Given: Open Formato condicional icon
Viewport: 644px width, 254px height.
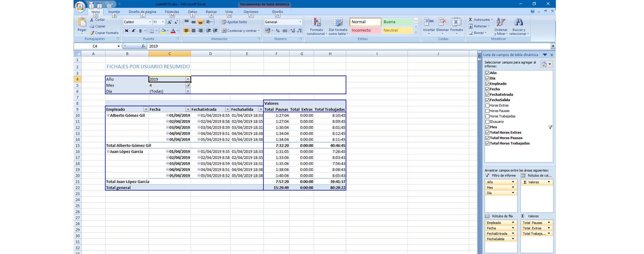Looking at the screenshot, I should [x=316, y=22].
